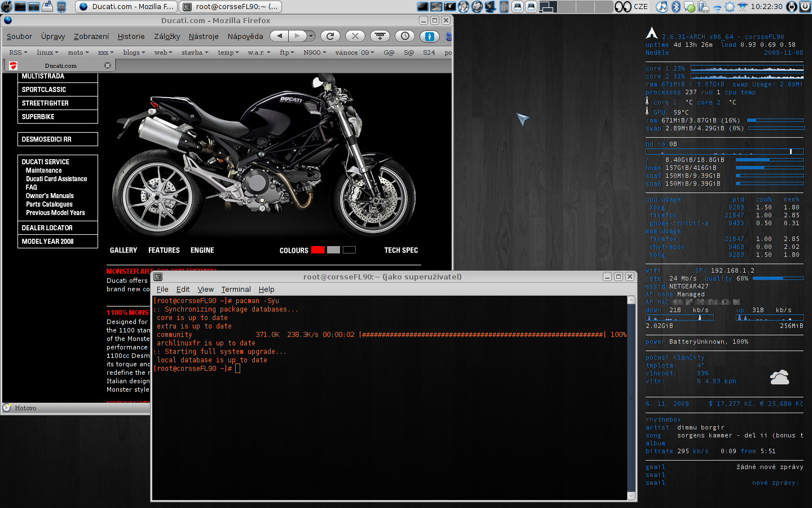This screenshot has height=508, width=812.
Task: Open the GALLERY section of the Monster page
Action: (x=123, y=250)
